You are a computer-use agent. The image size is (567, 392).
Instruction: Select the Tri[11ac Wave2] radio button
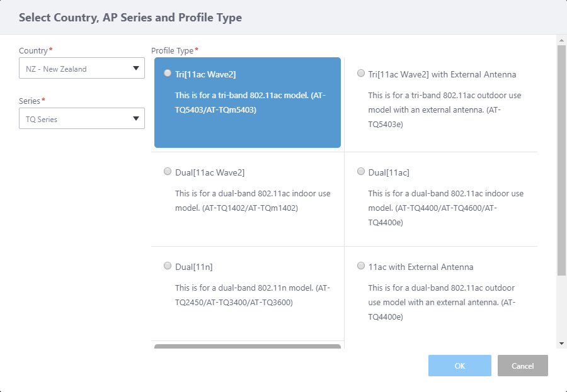[168, 74]
